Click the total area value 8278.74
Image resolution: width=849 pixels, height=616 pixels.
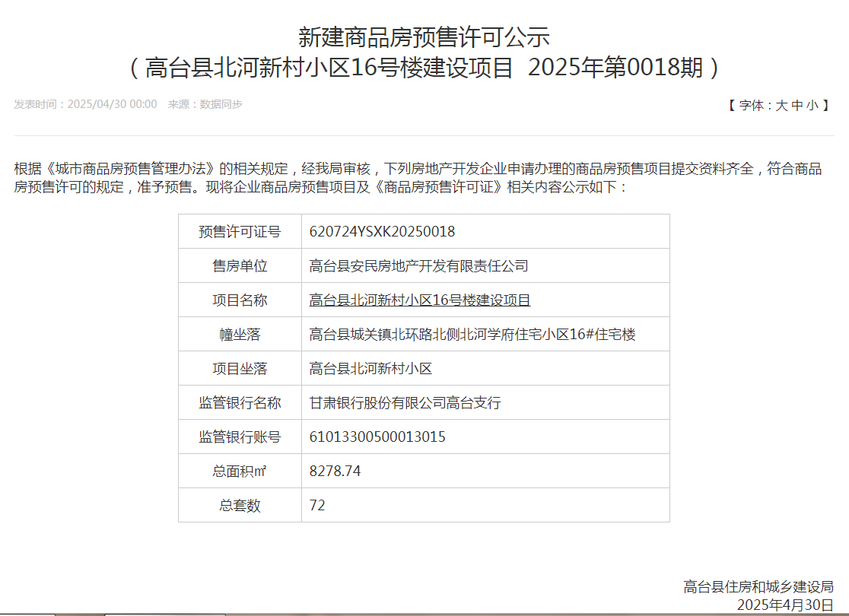(335, 472)
